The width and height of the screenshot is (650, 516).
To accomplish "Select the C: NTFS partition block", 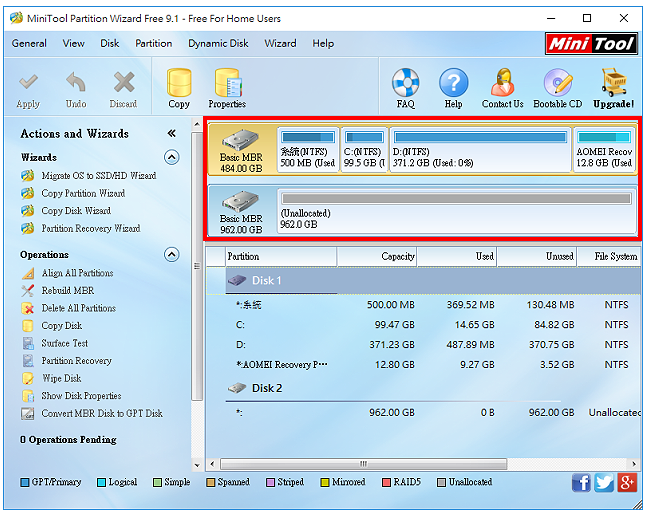I will [x=364, y=150].
